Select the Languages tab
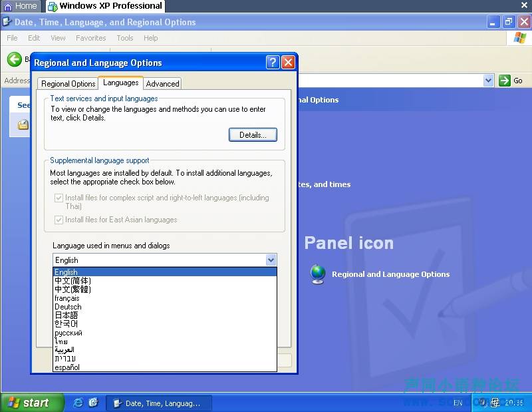 pos(121,83)
